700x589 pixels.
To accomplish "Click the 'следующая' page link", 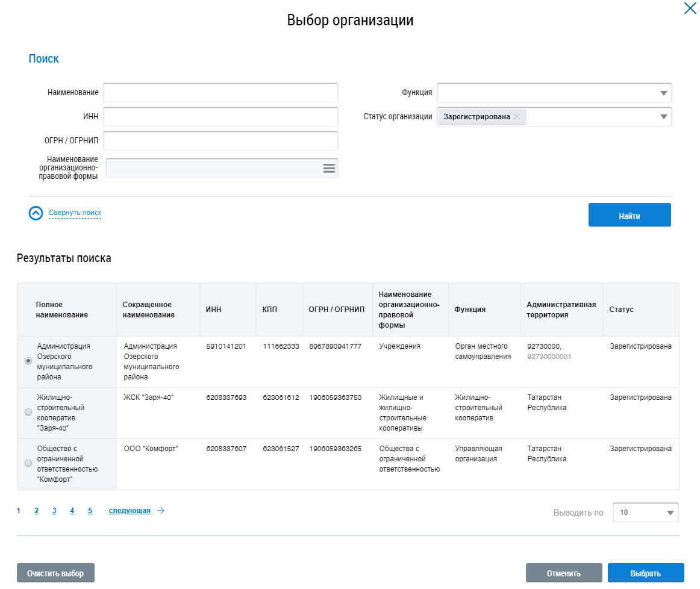I will (x=130, y=511).
